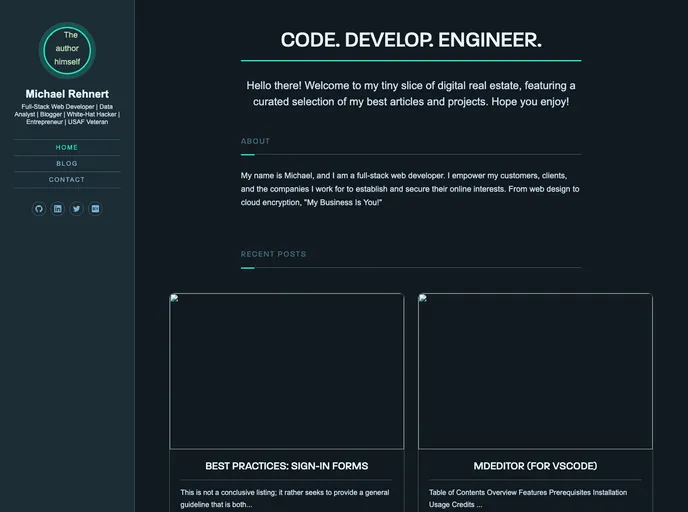688x512 pixels.
Task: Click the Recent Posts section heading
Action: 273,254
